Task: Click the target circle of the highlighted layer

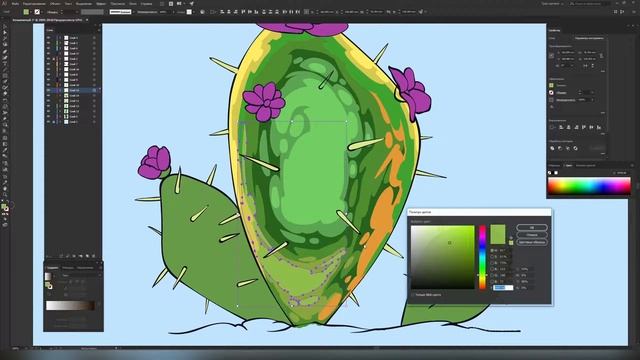Action: [94, 90]
